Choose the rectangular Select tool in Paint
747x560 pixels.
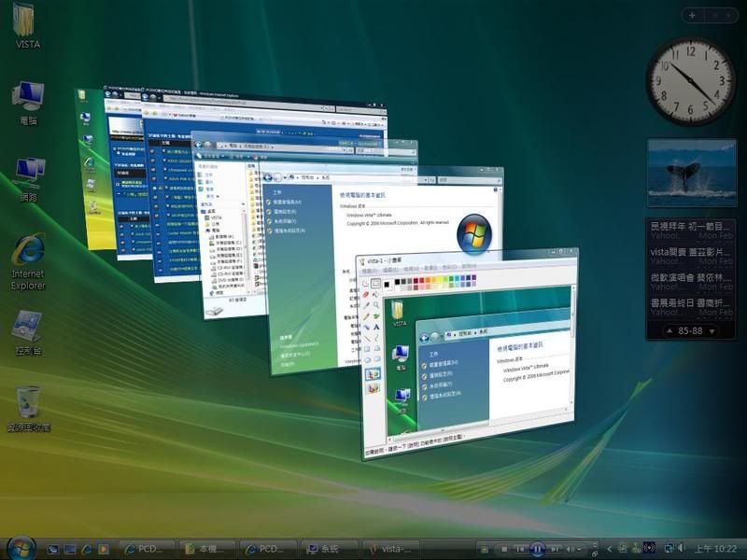(x=375, y=284)
